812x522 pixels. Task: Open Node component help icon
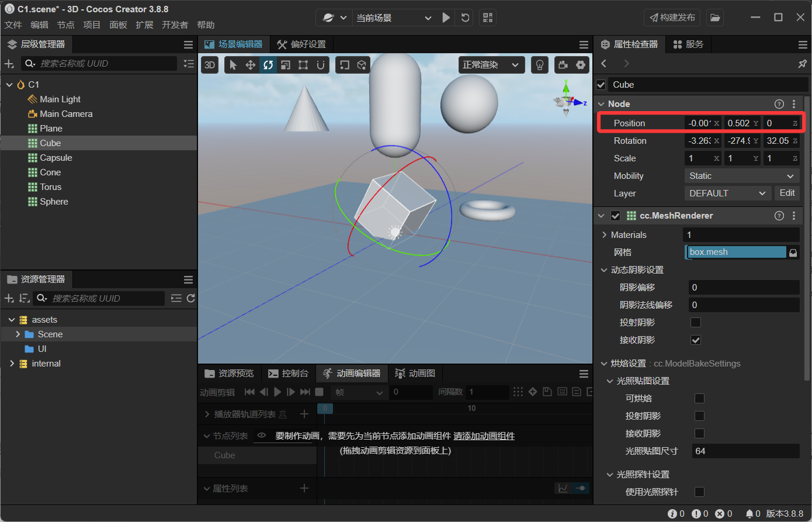[x=779, y=104]
